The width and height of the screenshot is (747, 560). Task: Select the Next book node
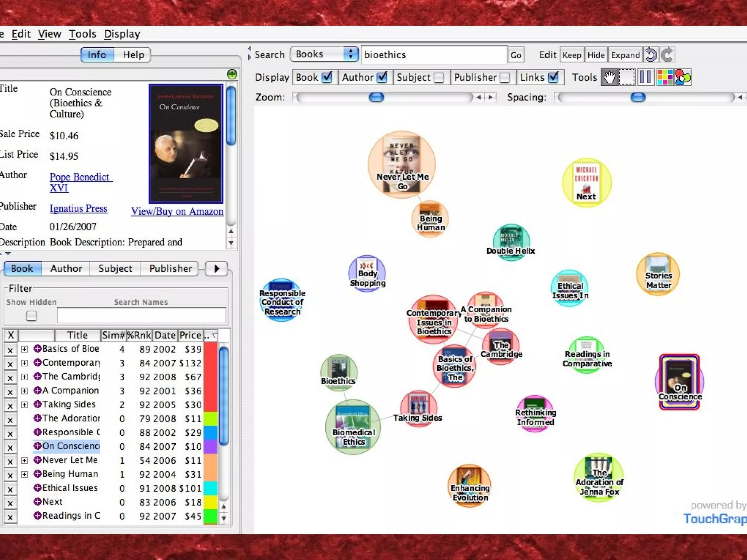point(587,183)
